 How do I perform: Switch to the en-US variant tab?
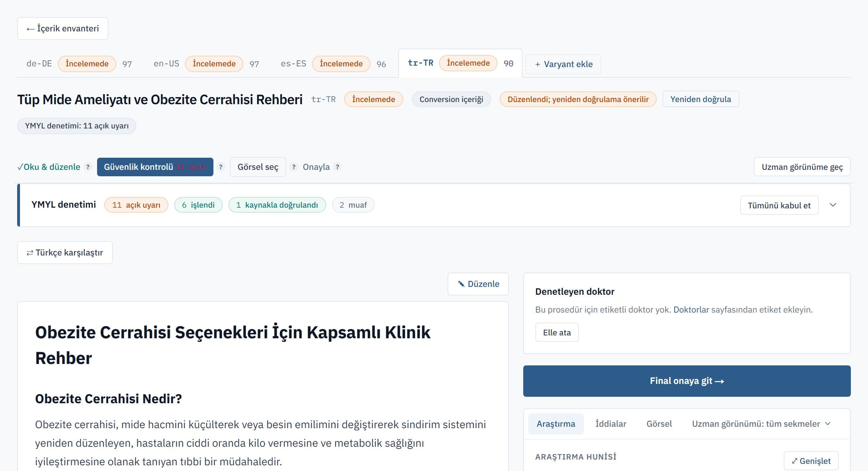point(206,64)
